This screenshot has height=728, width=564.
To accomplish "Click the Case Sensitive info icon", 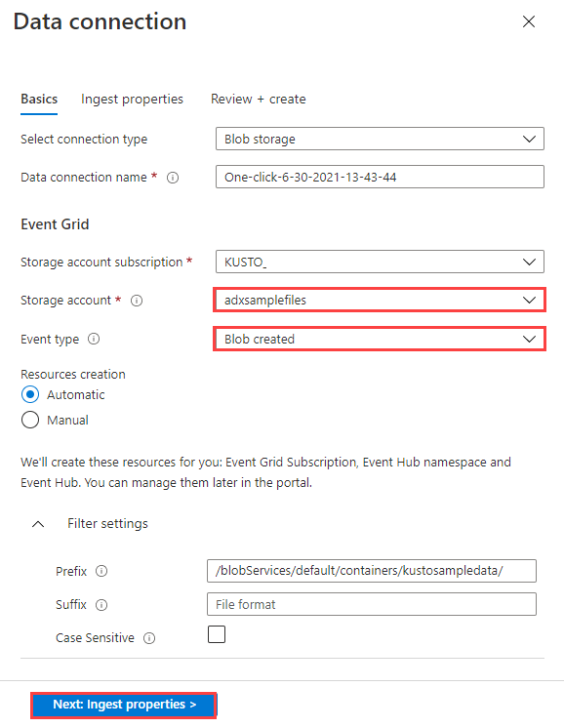I will [x=149, y=638].
